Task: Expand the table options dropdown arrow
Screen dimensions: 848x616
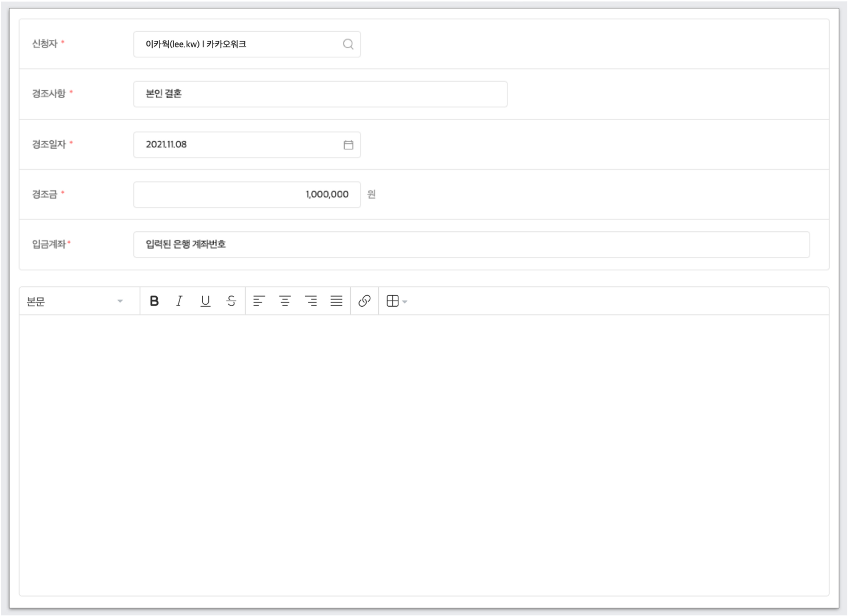Action: coord(405,302)
